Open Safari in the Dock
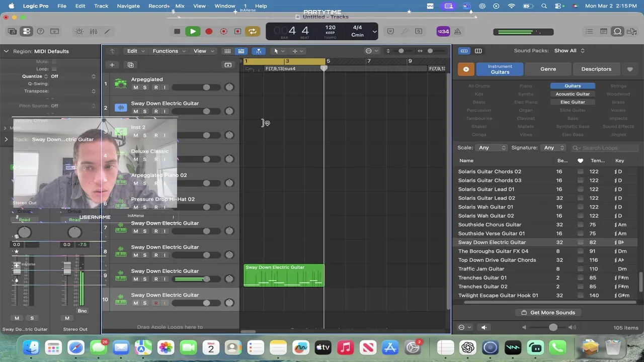The image size is (644, 362). pos(76,347)
